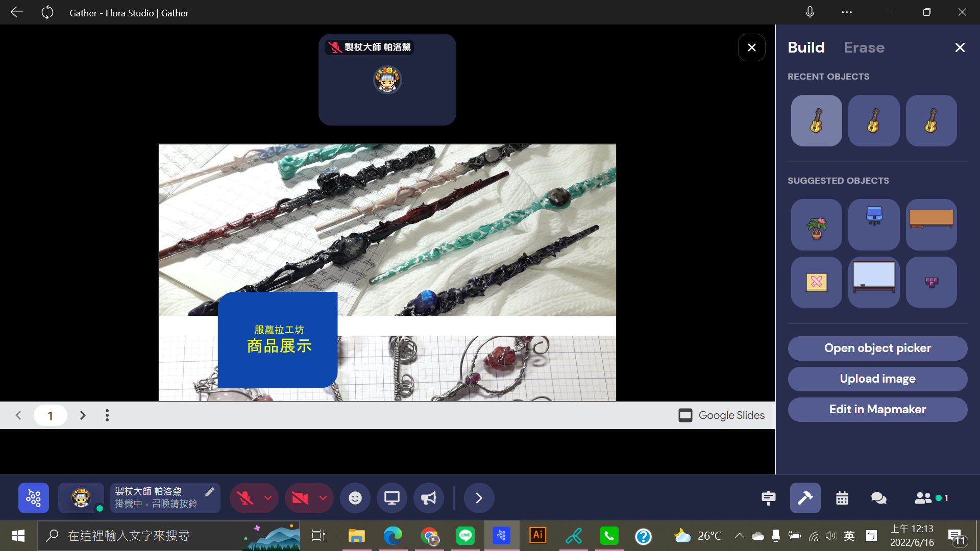Open Microsoft Edge from taskbar
This screenshot has height=551, width=980.
[x=393, y=536]
